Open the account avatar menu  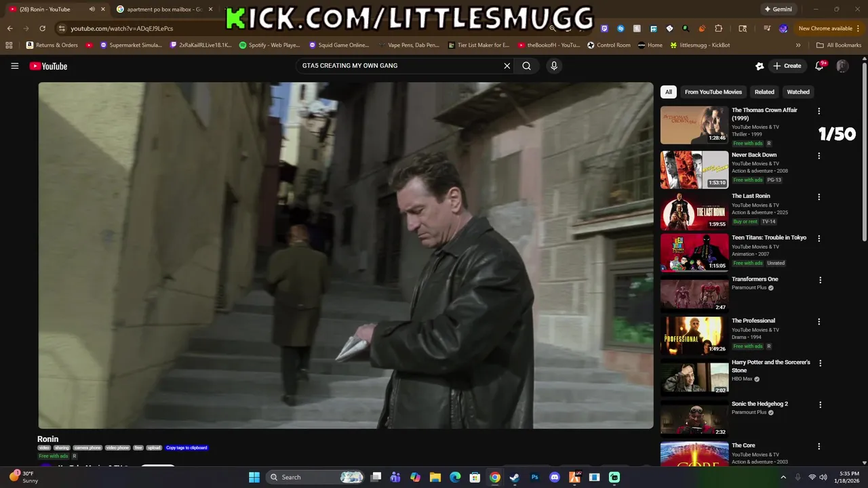click(x=842, y=66)
